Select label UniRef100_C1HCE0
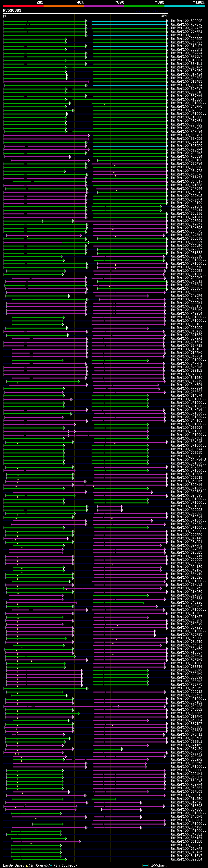The height and width of the screenshot is (868, 208). pyautogui.click(x=187, y=117)
